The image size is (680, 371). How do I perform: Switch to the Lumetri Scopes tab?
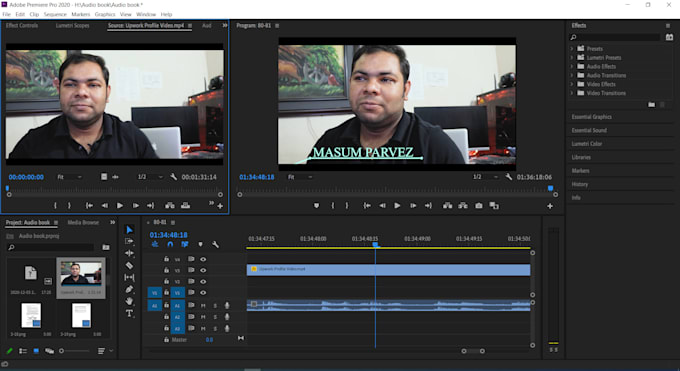(72, 26)
